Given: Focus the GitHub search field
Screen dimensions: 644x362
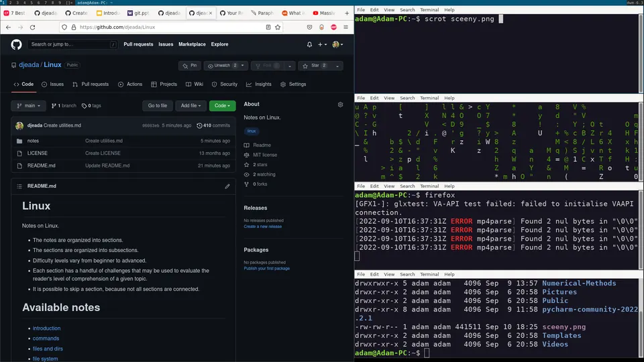Looking at the screenshot, I should click(x=72, y=44).
